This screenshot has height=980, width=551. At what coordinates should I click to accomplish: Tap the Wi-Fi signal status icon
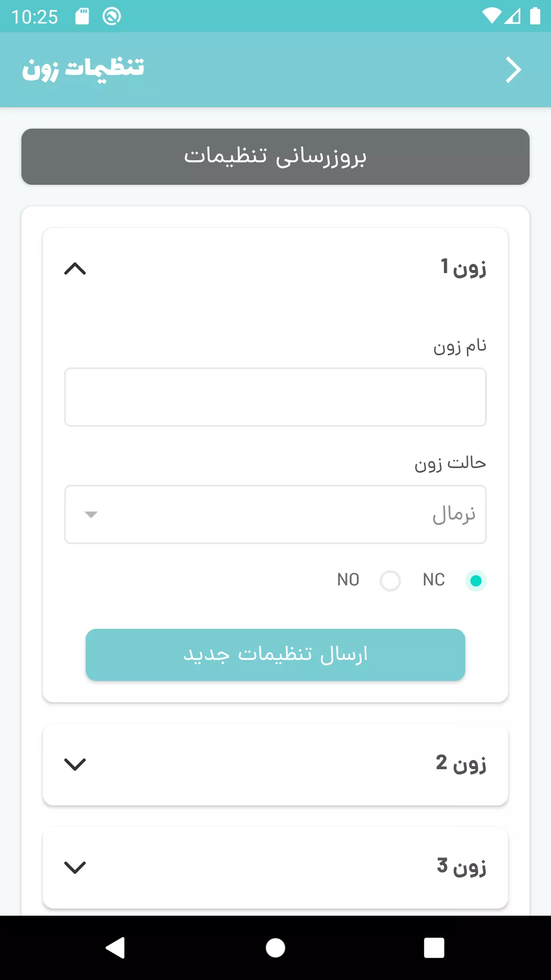(x=491, y=16)
